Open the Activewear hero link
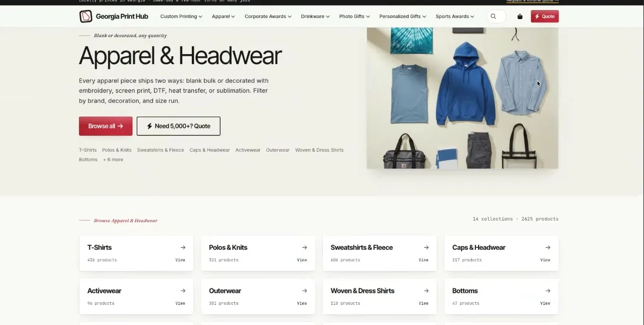The height and width of the screenshot is (325, 644). pos(248,150)
